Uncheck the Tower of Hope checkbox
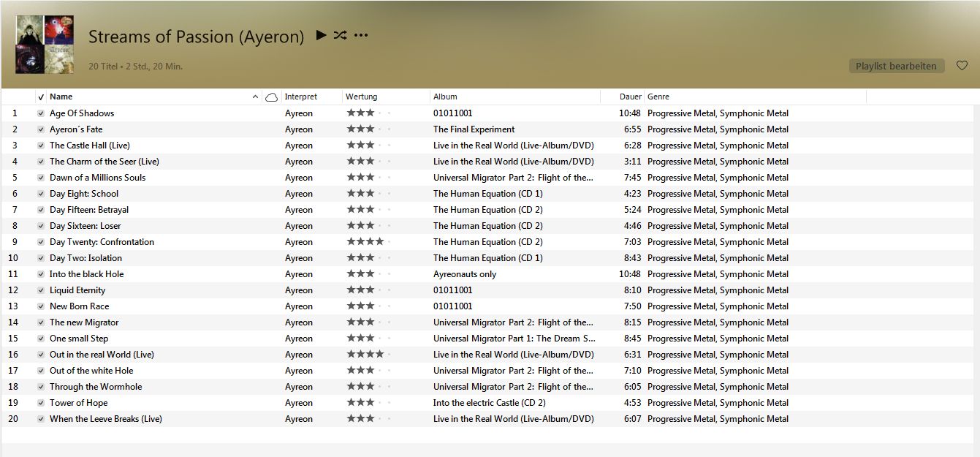This screenshot has height=457, width=980. (41, 403)
